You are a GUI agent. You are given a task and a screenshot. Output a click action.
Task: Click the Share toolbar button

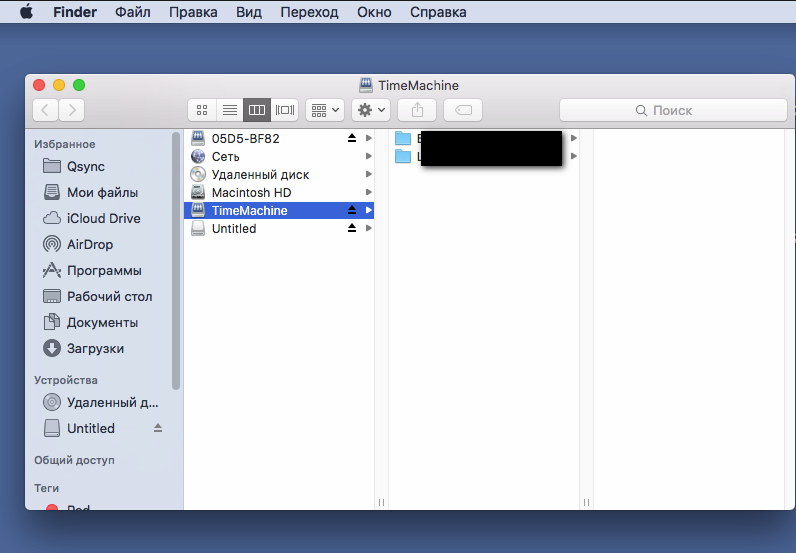pyautogui.click(x=417, y=110)
